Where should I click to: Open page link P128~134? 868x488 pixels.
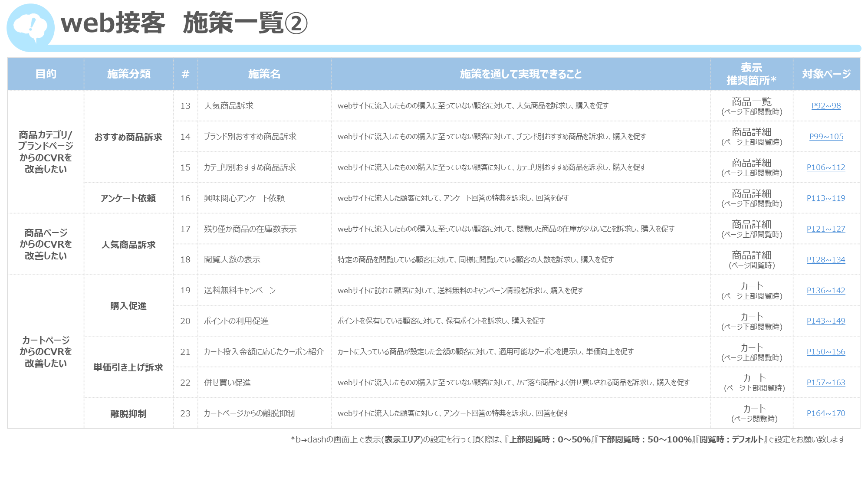pyautogui.click(x=826, y=260)
